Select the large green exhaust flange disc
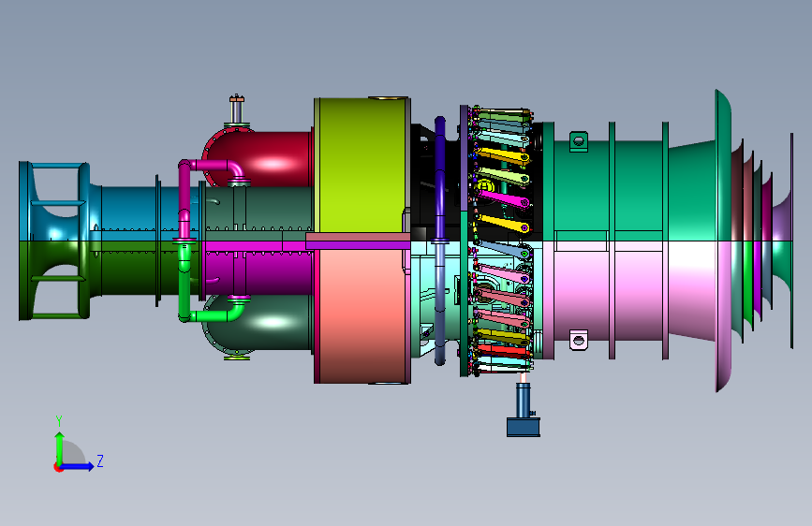 [723, 166]
